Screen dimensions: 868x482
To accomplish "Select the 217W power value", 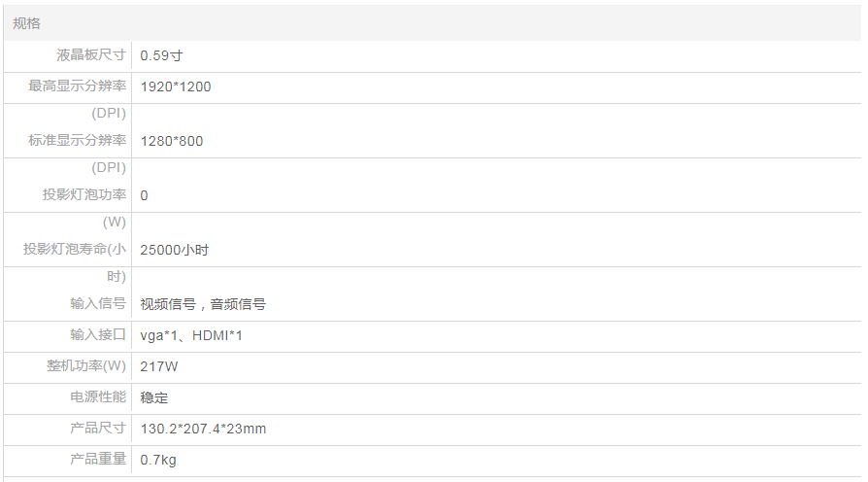I will click(159, 366).
